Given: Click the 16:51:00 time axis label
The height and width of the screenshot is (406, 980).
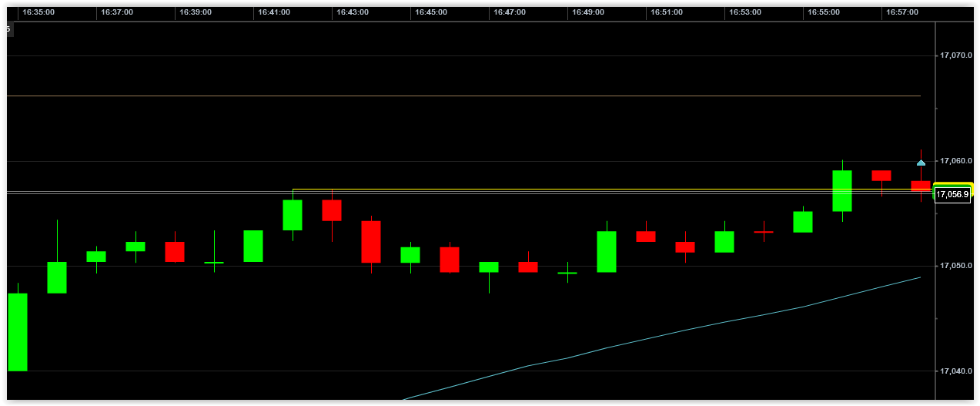Looking at the screenshot, I should tap(666, 12).
